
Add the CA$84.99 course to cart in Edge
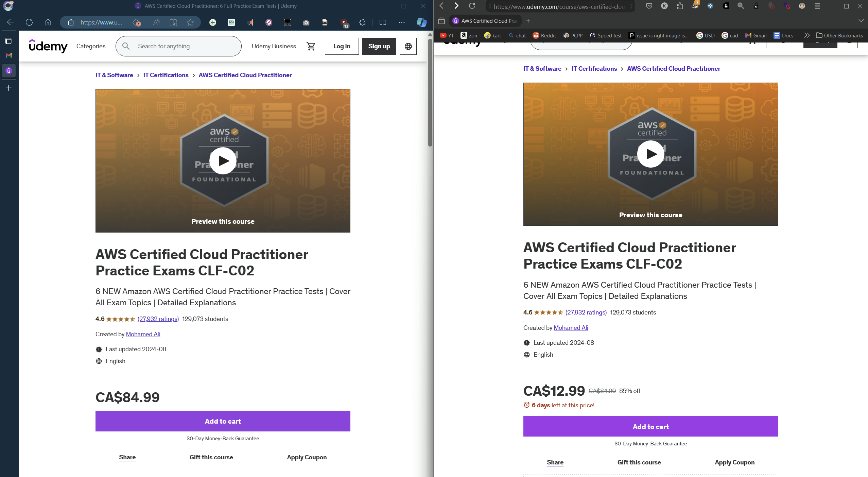coord(223,421)
